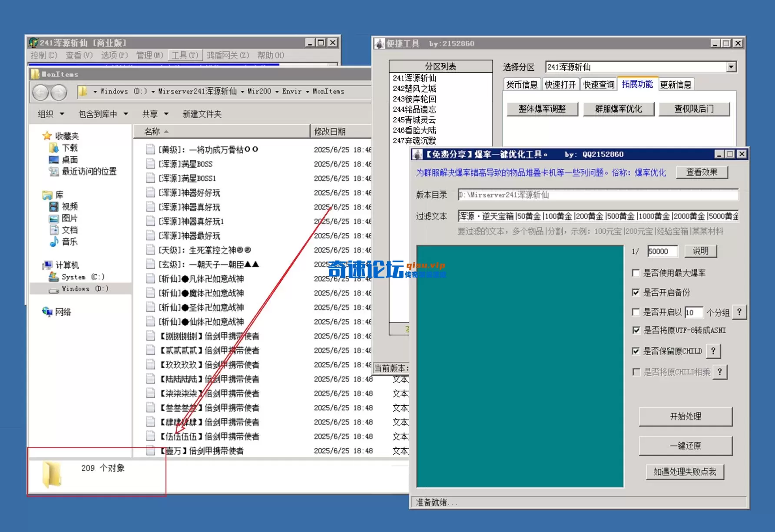Open the 工具(T) menu
Image resolution: width=775 pixels, height=532 pixels.
tap(184, 55)
